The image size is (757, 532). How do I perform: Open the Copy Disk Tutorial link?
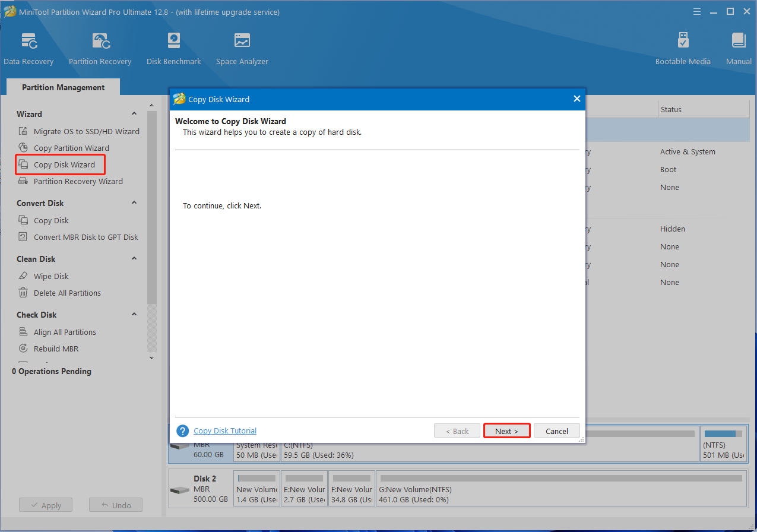click(225, 431)
